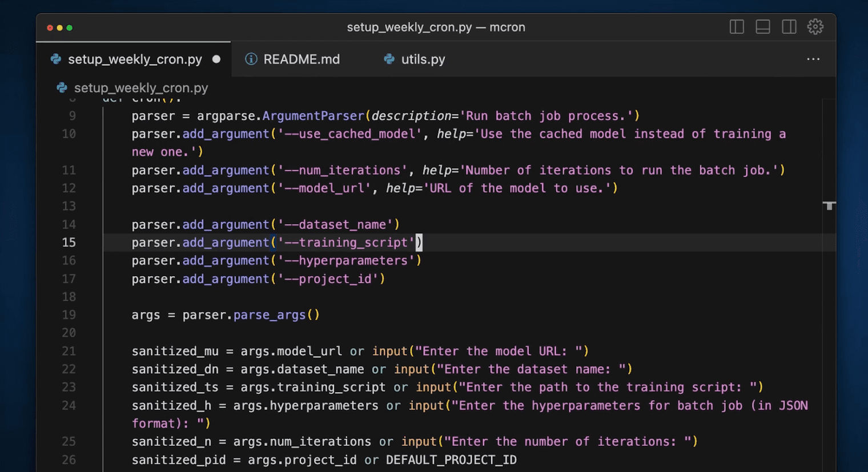This screenshot has height=472, width=868.
Task: Click sanitized_n variable on line 25
Action: tap(171, 442)
